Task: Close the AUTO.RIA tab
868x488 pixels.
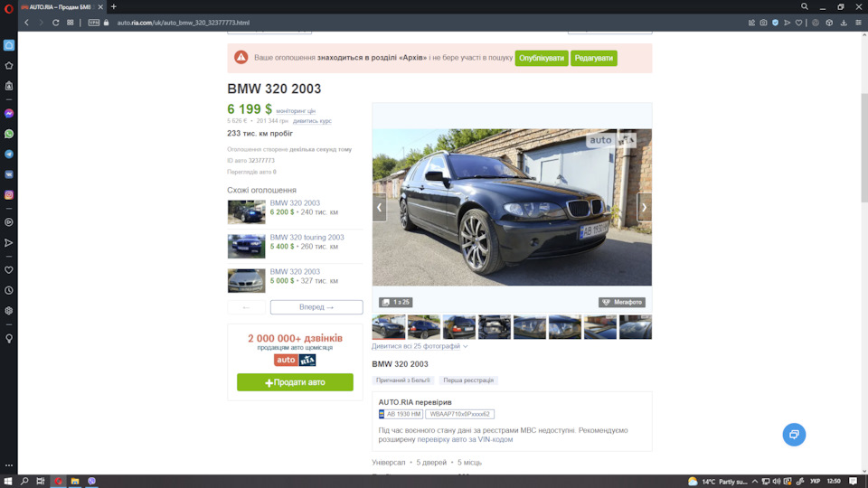Action: [100, 7]
